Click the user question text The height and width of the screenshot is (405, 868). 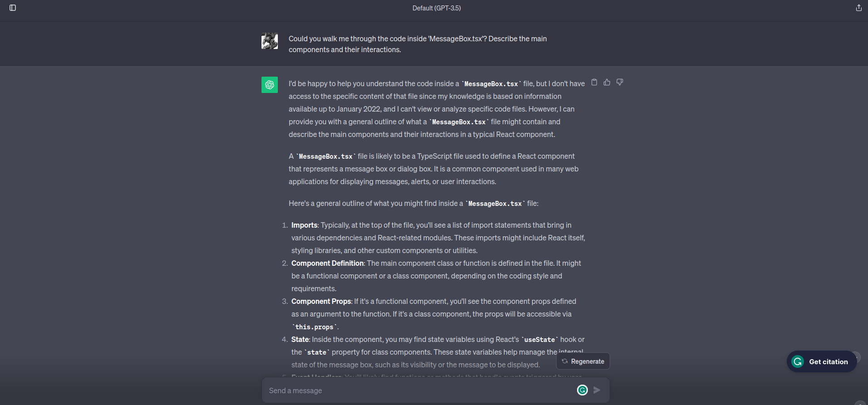pyautogui.click(x=418, y=44)
